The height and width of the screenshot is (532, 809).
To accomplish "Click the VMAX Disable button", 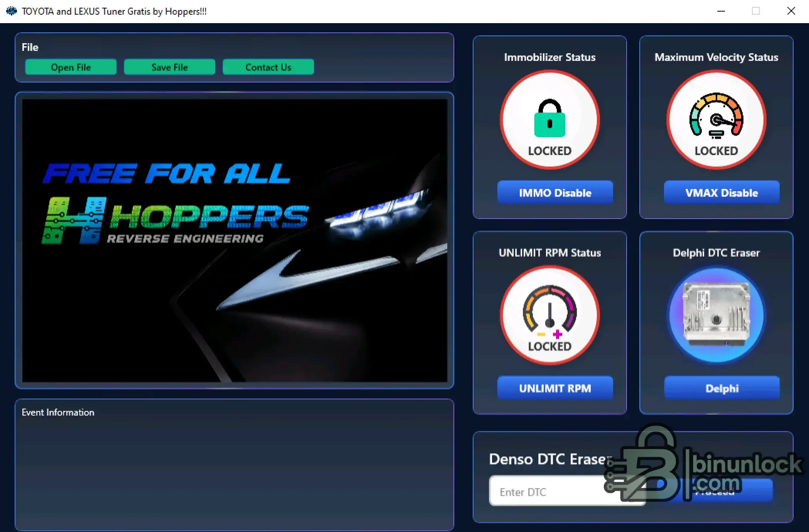I will (721, 192).
